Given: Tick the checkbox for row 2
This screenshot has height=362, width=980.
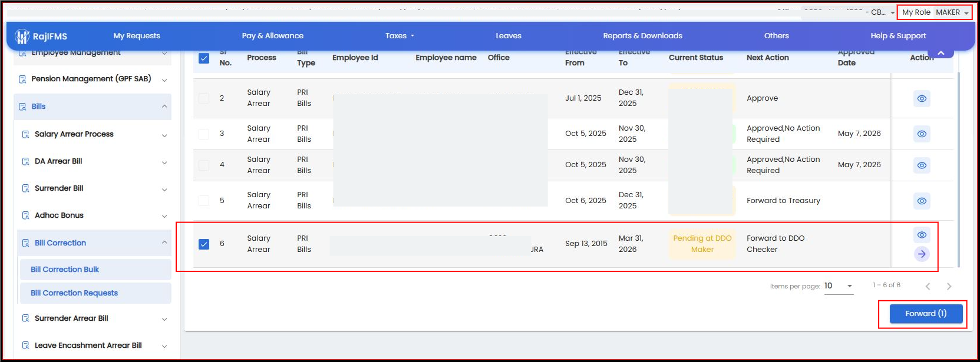Looking at the screenshot, I should [204, 98].
